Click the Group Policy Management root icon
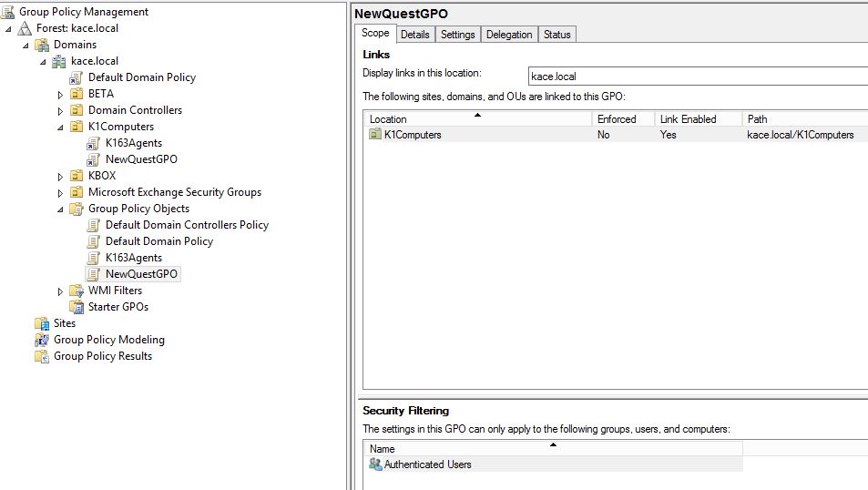 [x=8, y=12]
